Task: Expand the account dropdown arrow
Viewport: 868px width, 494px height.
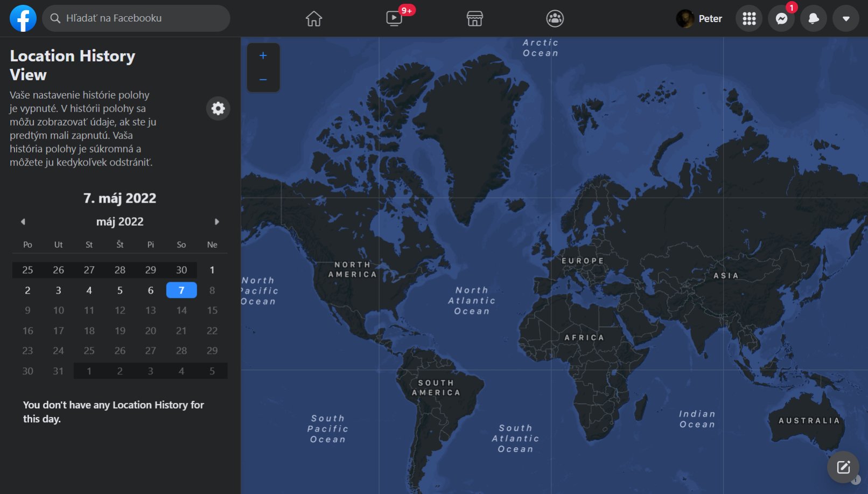Action: coord(846,18)
